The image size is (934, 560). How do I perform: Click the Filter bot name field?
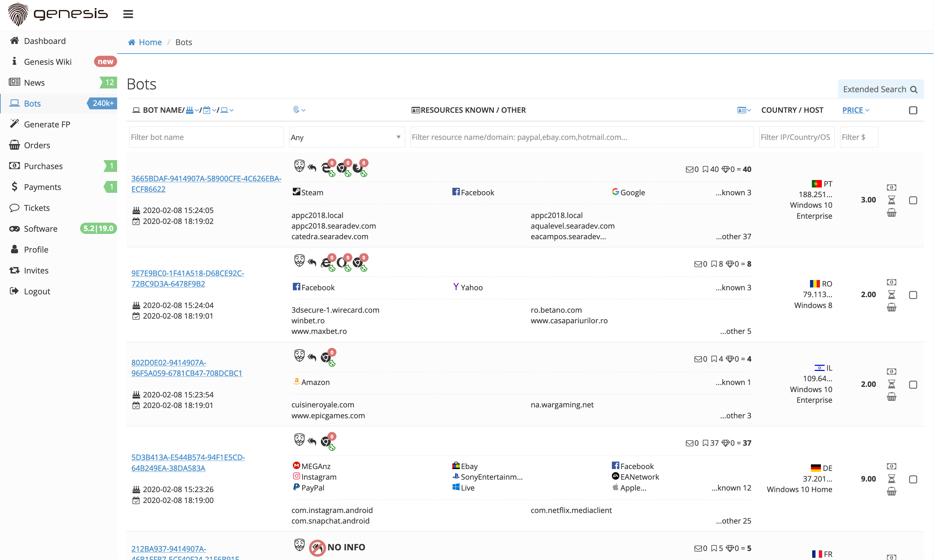pyautogui.click(x=206, y=137)
